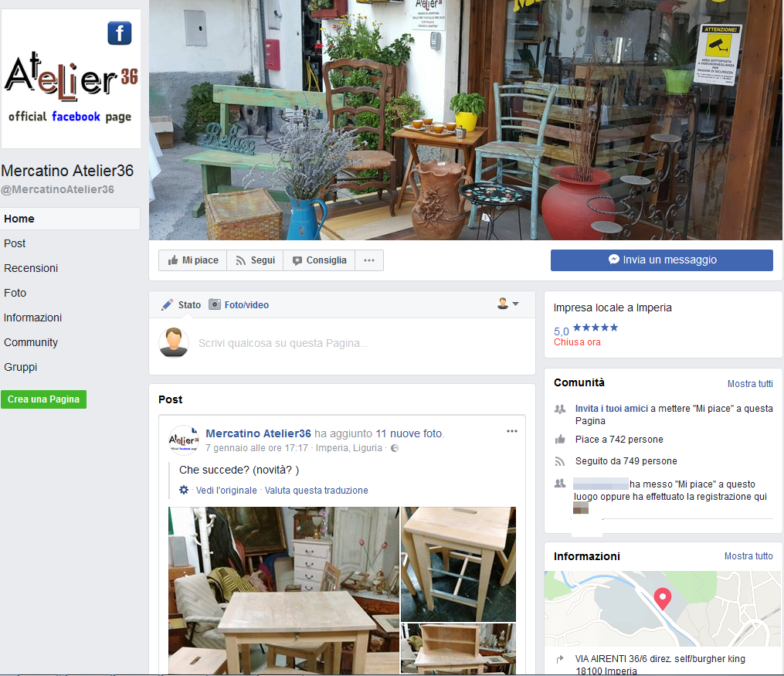Open the wooden table post photo
The width and height of the screenshot is (784, 676).
[x=284, y=590]
